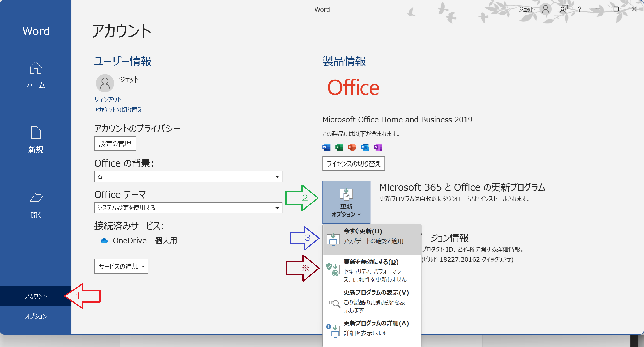Image resolution: width=644 pixels, height=347 pixels.
Task: Toggle the 更新オプション dropdown button
Action: (346, 202)
